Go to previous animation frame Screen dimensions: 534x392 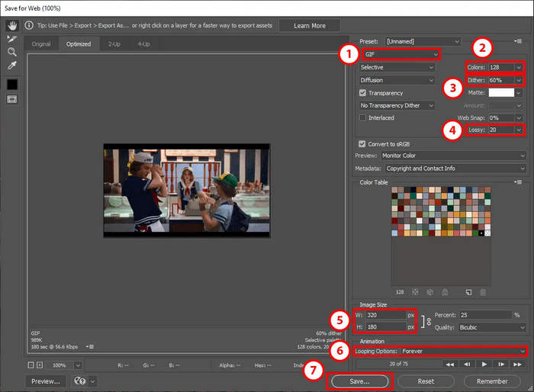(x=467, y=364)
